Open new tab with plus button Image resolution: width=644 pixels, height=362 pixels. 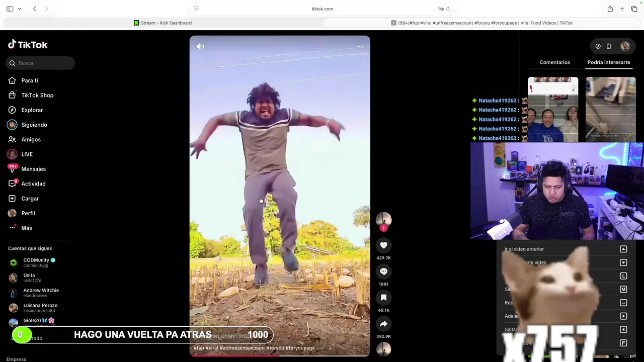[622, 9]
